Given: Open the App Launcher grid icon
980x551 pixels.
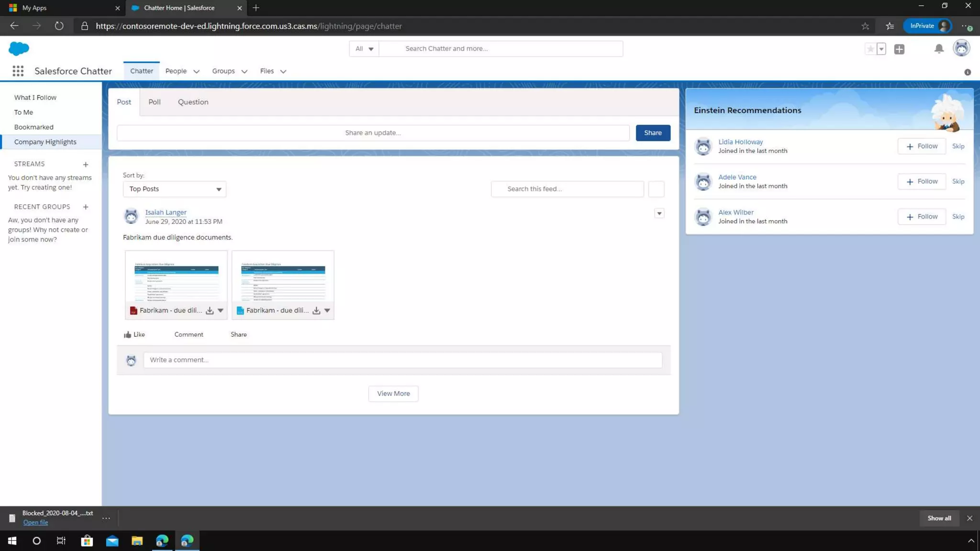Looking at the screenshot, I should pos(18,71).
